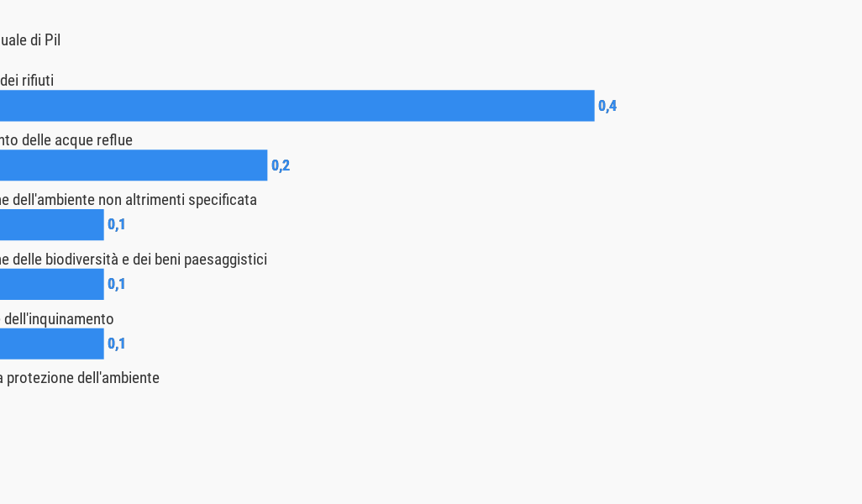Click the bar under 'dell'inquinamento'
The width and height of the screenshot is (862, 504).
[51, 344]
